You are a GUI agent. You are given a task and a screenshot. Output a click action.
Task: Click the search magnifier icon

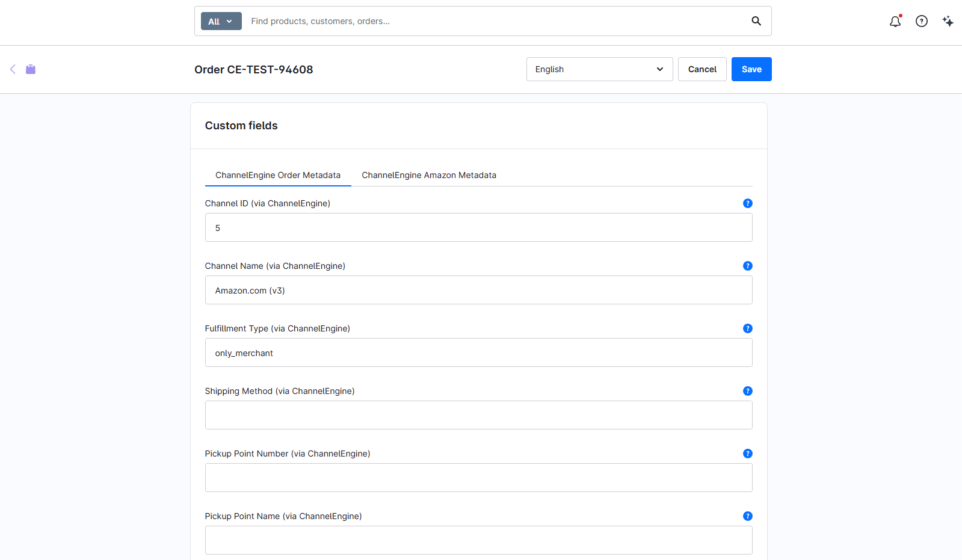point(756,21)
